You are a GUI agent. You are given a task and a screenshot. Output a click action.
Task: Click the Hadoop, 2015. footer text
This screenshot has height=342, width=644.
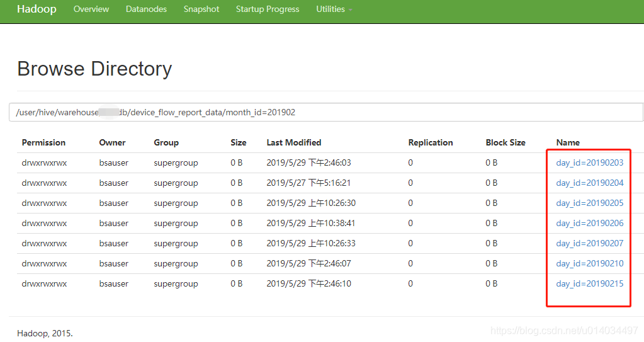(45, 333)
